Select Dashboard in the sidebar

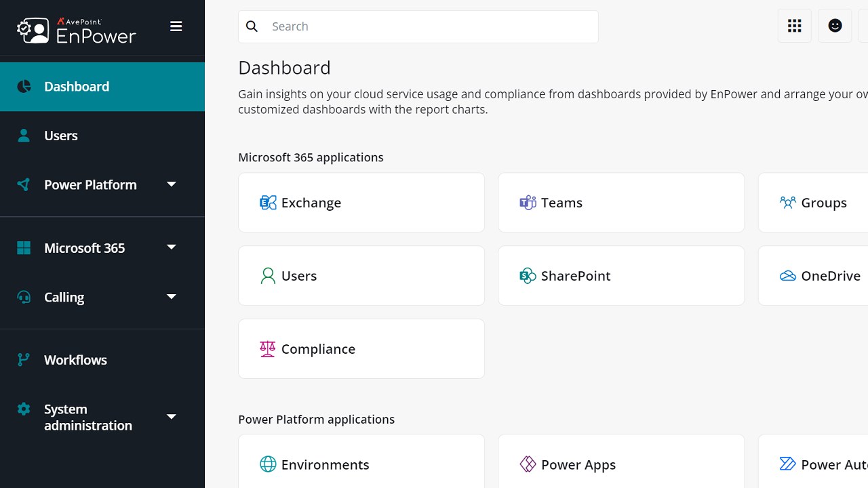tap(102, 87)
